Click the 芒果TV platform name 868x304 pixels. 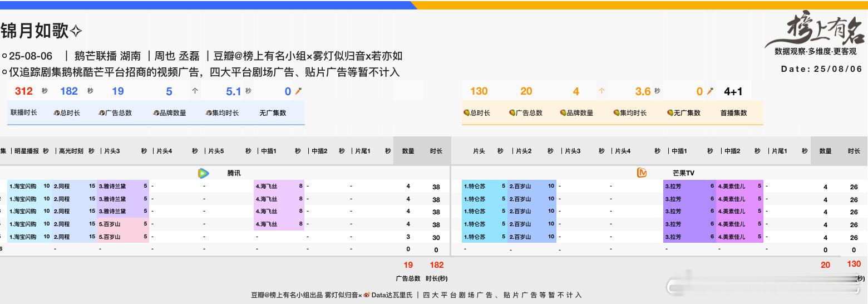click(x=683, y=173)
